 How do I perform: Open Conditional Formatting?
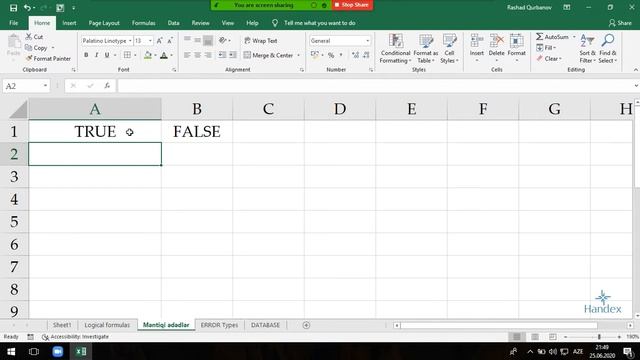coord(395,49)
